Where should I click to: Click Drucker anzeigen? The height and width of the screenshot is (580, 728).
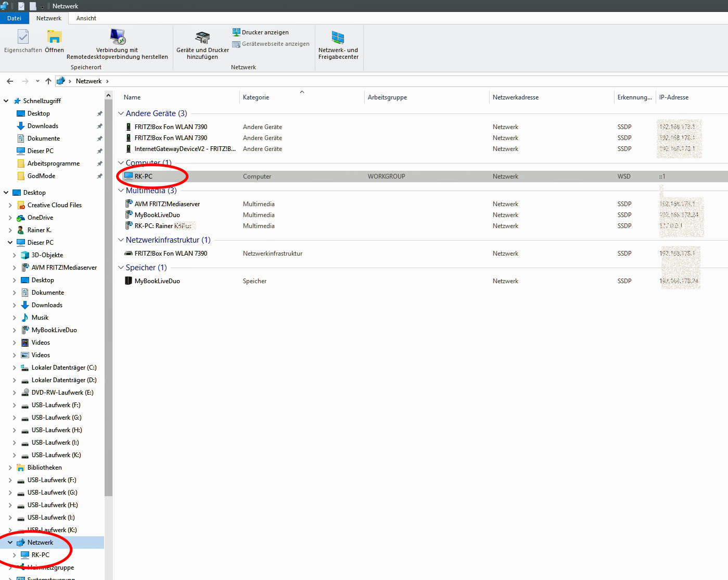tap(260, 32)
